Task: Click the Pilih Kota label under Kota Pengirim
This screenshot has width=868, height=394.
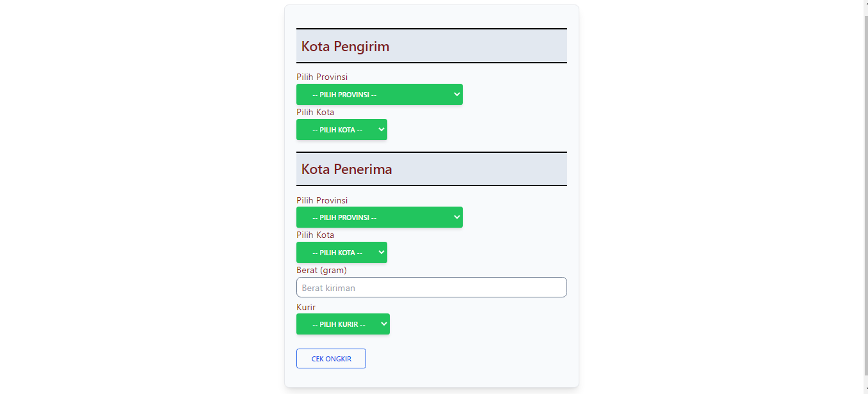Action: coord(315,112)
